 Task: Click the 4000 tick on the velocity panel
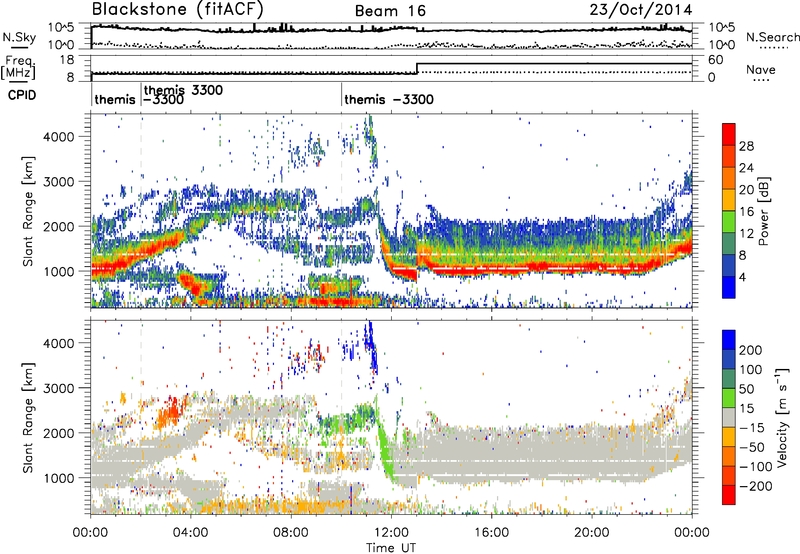59,343
